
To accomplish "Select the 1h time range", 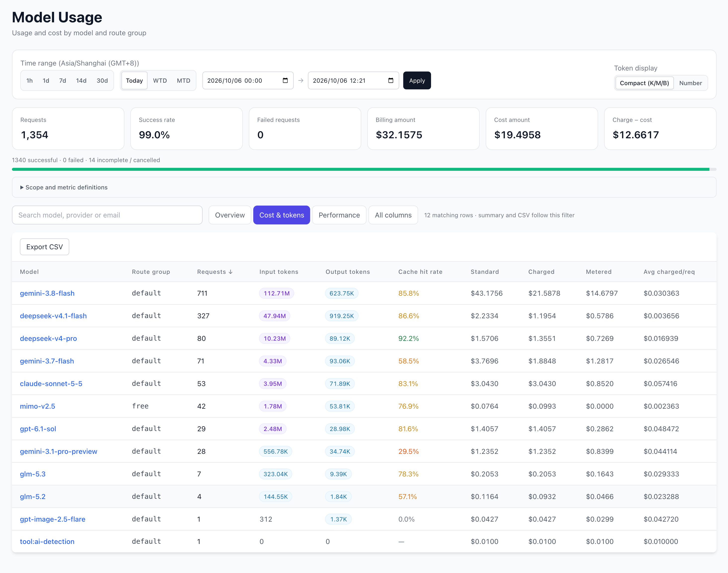I will (x=30, y=80).
